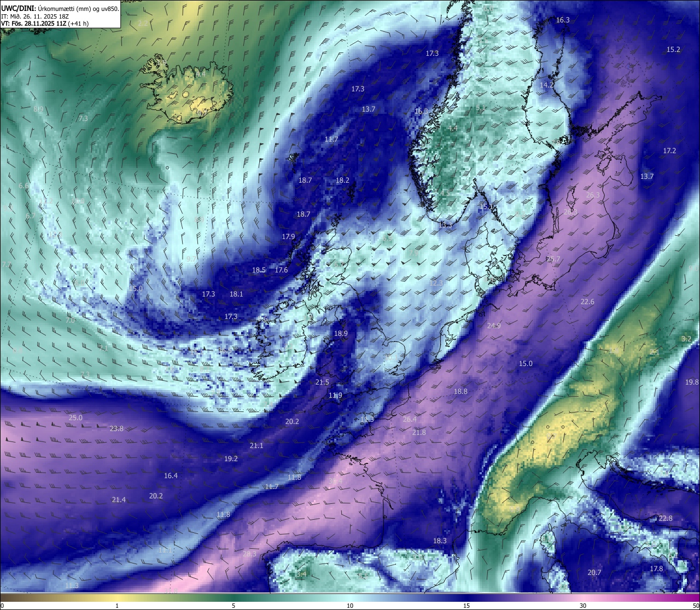Click the 18.3 value label on the map

pos(440,541)
